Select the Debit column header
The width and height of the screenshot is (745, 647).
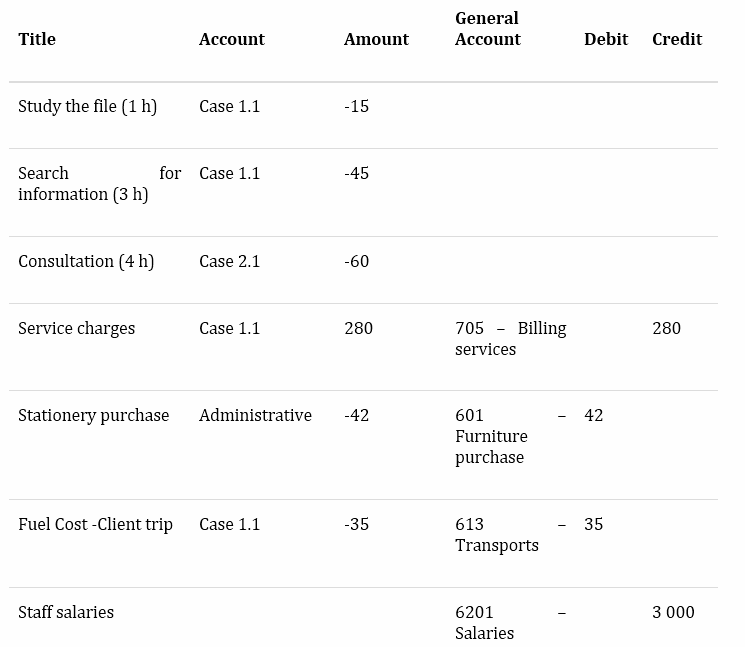(x=606, y=39)
